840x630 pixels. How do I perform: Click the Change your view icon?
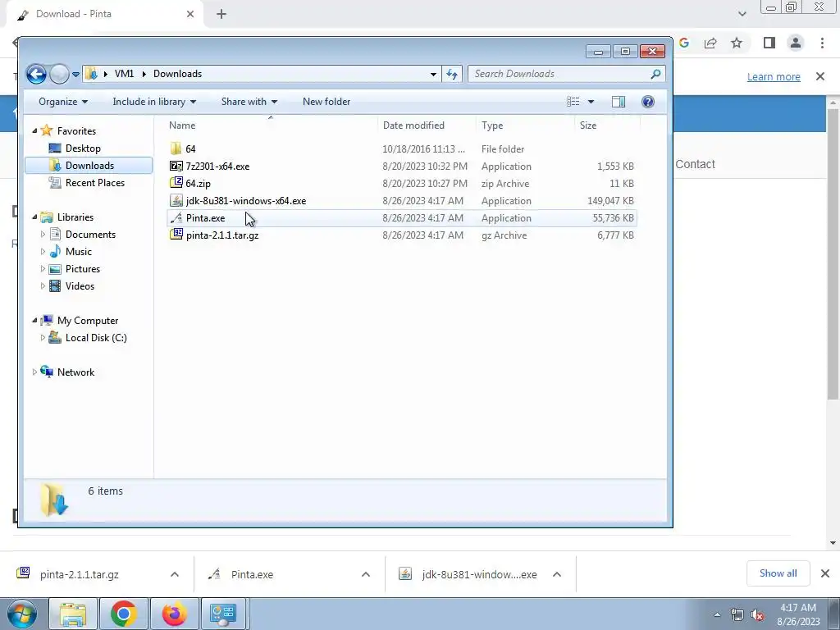pyautogui.click(x=573, y=101)
